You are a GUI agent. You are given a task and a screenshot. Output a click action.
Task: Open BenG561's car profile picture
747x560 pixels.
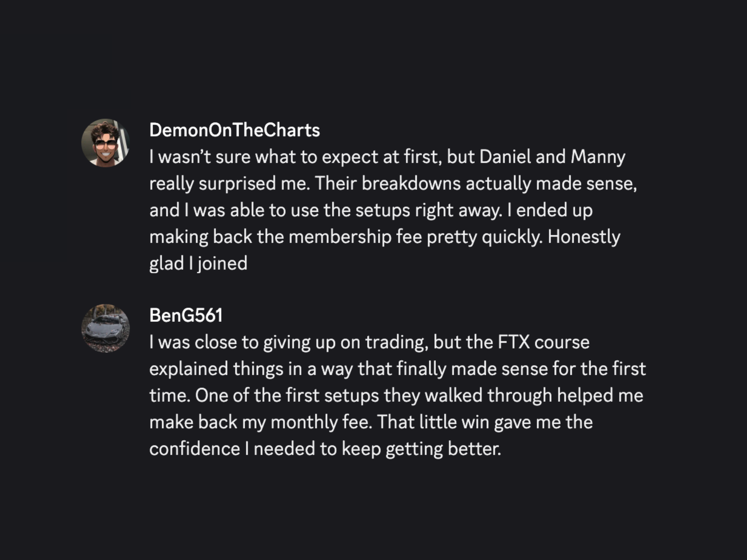pos(106,328)
